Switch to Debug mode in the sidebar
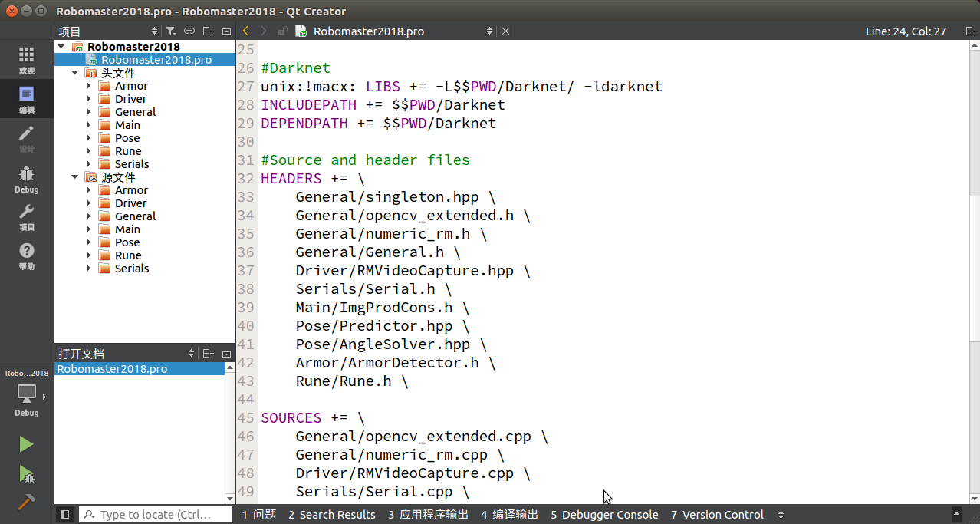Screen dimensions: 980x524 (27, 179)
